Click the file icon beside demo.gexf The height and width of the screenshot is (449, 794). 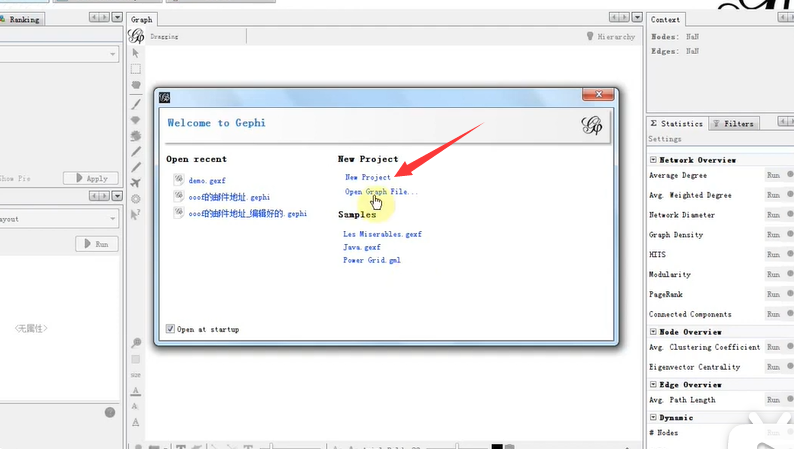pos(179,180)
